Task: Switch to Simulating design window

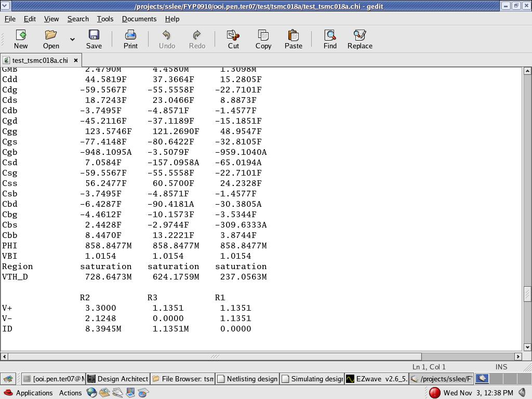Action: [x=312, y=379]
